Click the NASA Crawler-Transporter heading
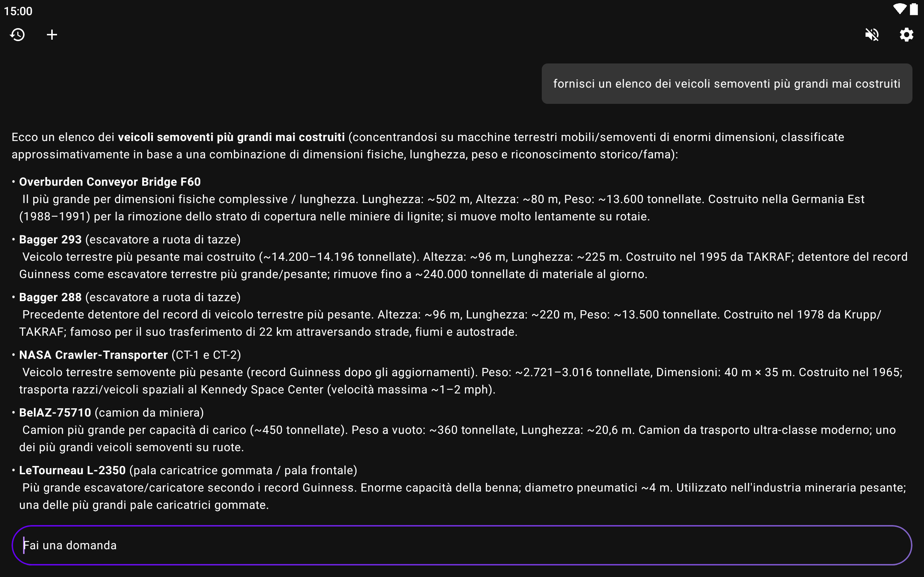The image size is (924, 577). pos(93,355)
